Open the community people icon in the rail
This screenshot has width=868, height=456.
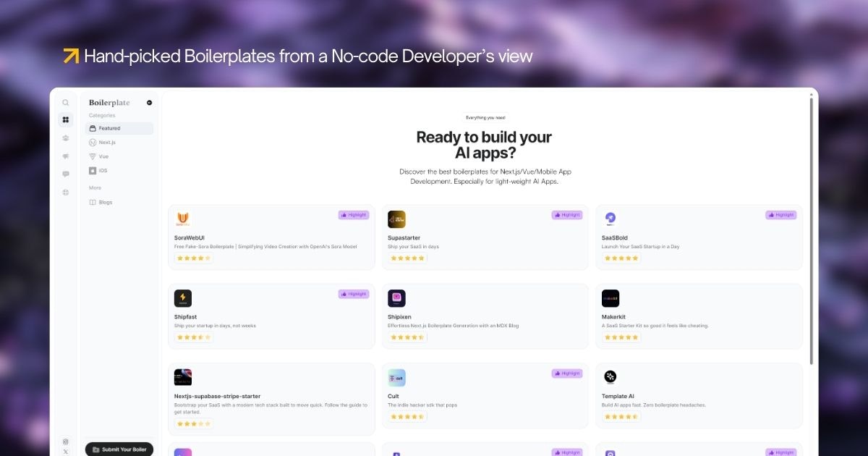pyautogui.click(x=66, y=138)
